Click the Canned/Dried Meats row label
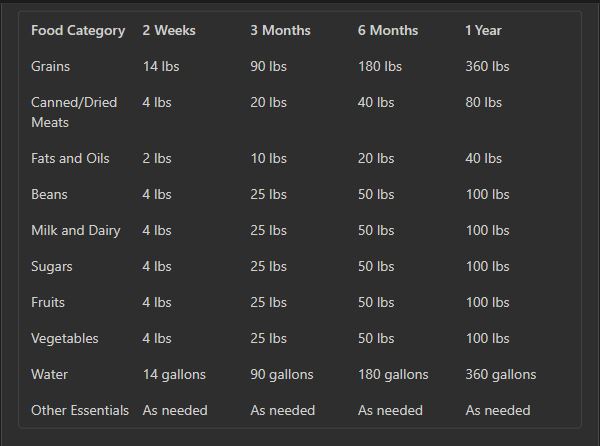Screen dimensions: 600x446 (74, 112)
